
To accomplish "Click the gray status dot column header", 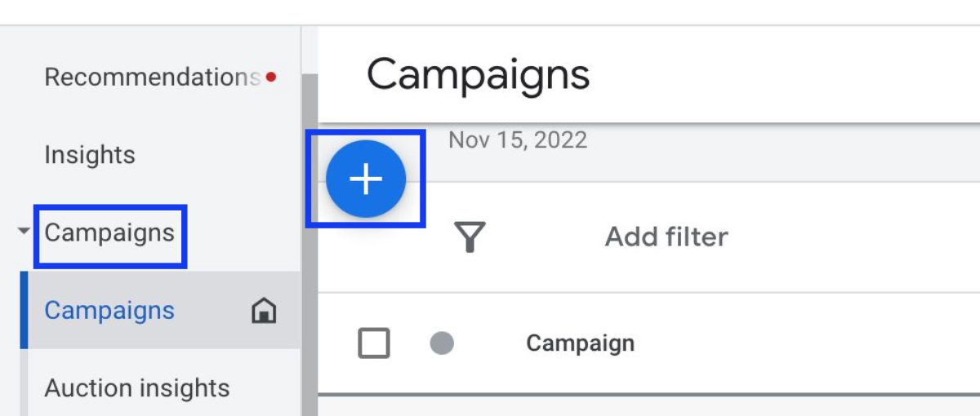I will point(442,343).
